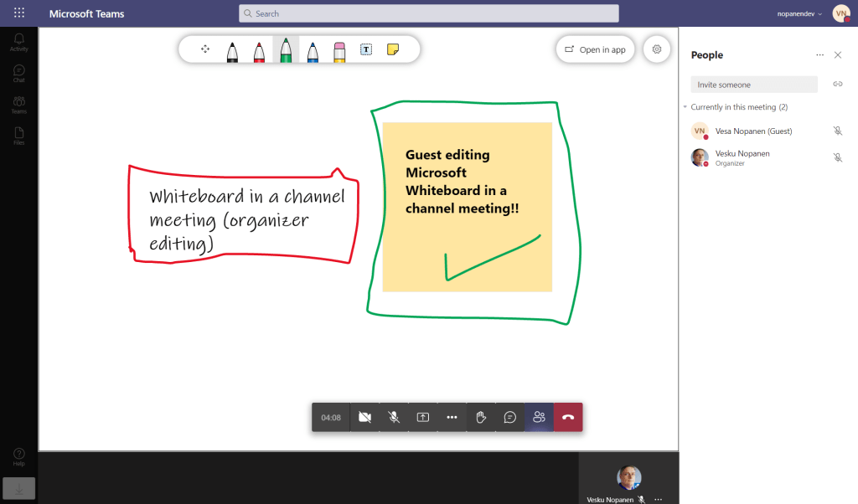Pick the yellow highlighter tool

pyautogui.click(x=339, y=50)
